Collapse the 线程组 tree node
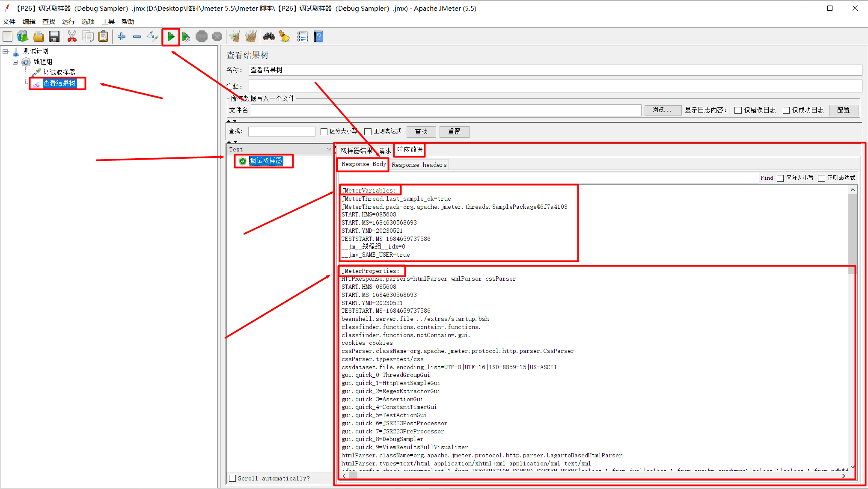The image size is (868, 489). [15, 62]
